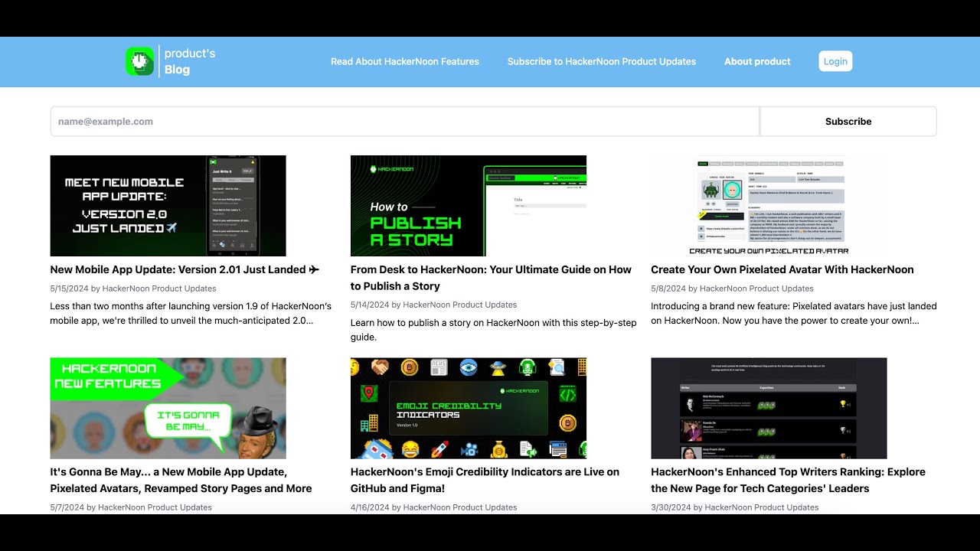Image resolution: width=980 pixels, height=551 pixels.
Task: Open the Meet New Mobile App Update thumbnail
Action: point(168,206)
